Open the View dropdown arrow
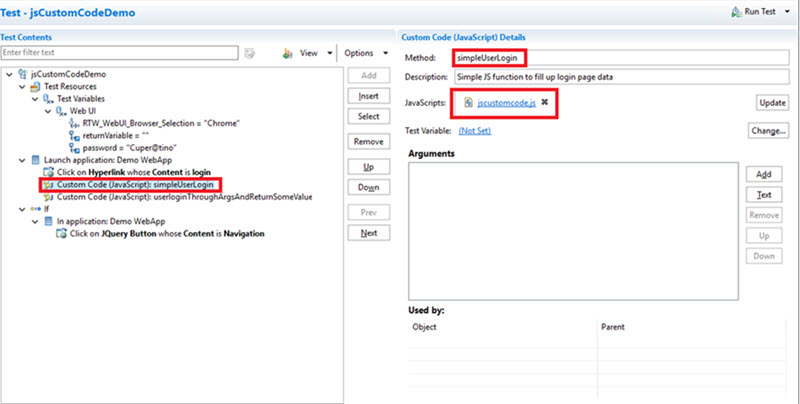800x404 pixels. [x=330, y=53]
